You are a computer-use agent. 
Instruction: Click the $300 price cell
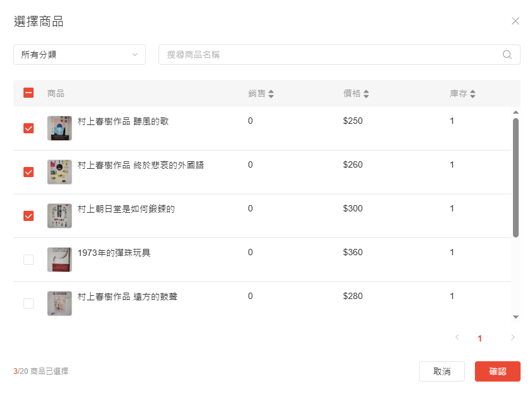click(x=353, y=208)
